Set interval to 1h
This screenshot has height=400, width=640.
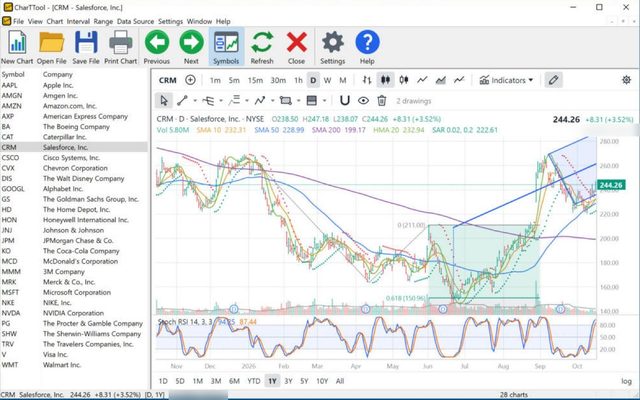(298, 80)
